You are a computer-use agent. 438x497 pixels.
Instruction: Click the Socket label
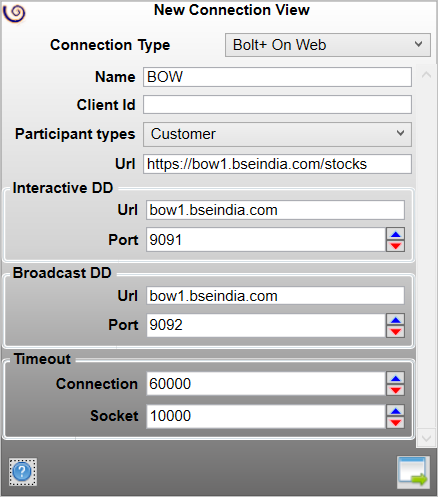pos(114,416)
